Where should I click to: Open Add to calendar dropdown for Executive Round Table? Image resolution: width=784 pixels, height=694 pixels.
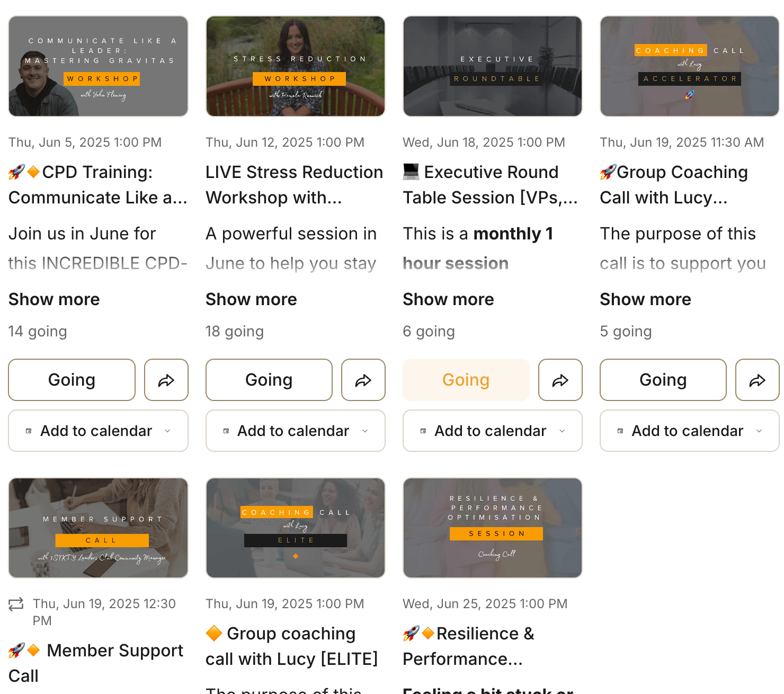coord(493,431)
